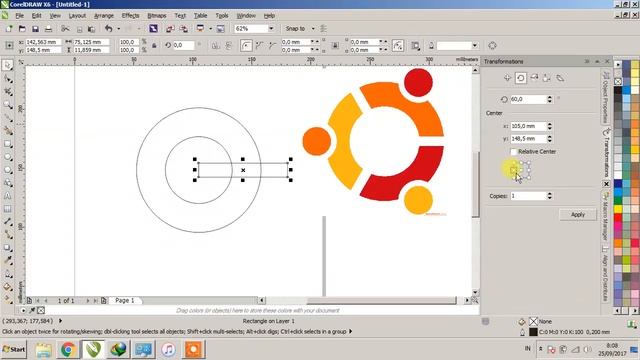The image size is (640, 360).
Task: Pick the black swatch in palette
Action: [618, 90]
